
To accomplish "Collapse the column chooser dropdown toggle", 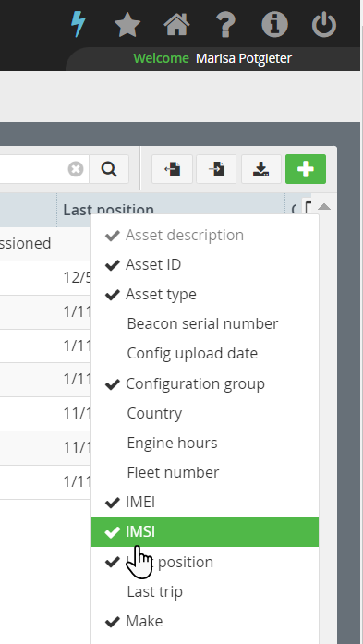I will pyautogui.click(x=308, y=207).
